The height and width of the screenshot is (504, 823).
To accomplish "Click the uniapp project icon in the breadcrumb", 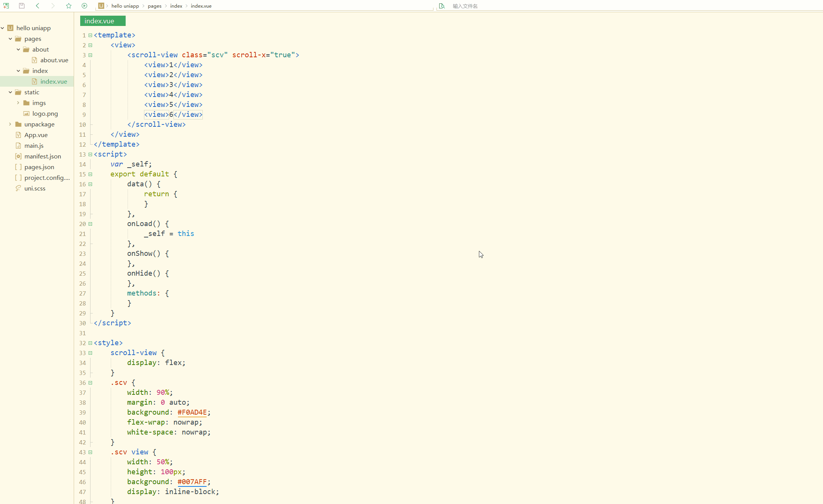I will [101, 6].
